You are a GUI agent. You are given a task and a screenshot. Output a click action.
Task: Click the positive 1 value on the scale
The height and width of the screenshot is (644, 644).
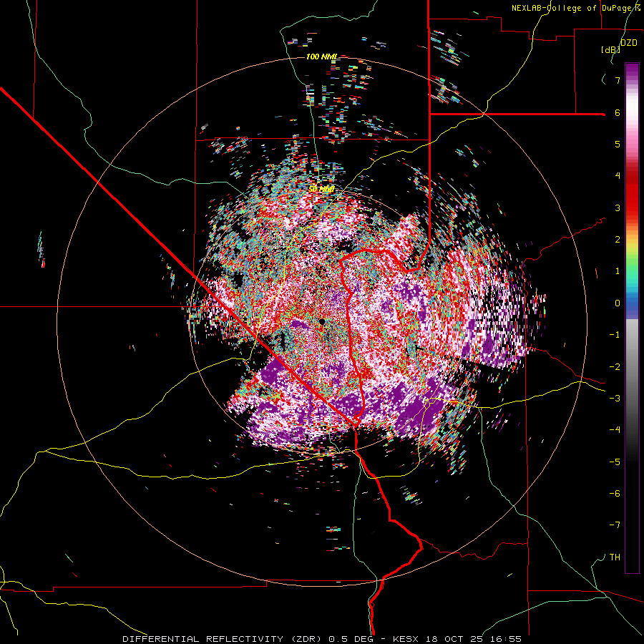618,271
